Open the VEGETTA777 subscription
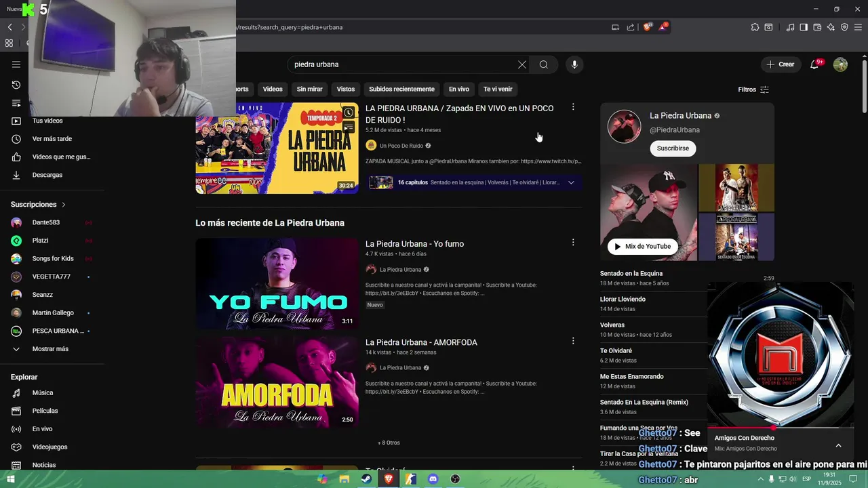868x488 pixels. tap(52, 277)
